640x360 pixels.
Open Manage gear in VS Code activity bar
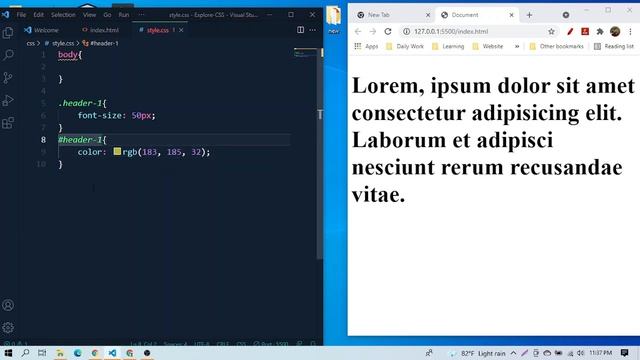click(8, 327)
